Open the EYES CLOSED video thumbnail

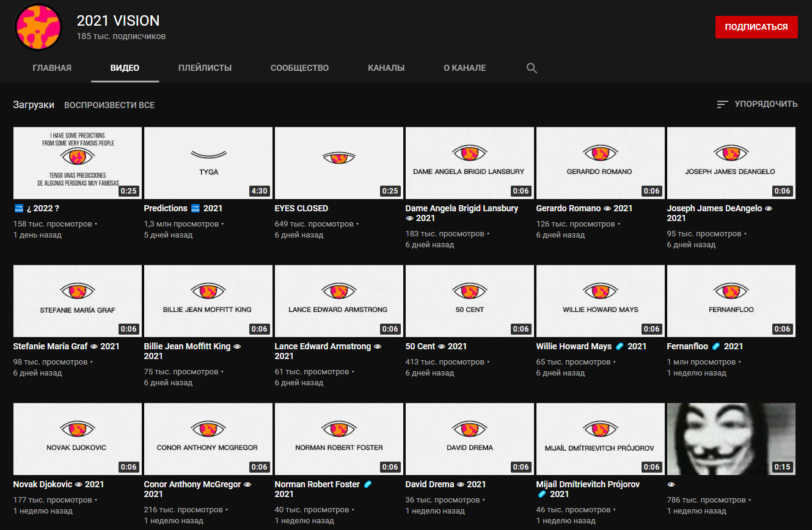[339, 163]
